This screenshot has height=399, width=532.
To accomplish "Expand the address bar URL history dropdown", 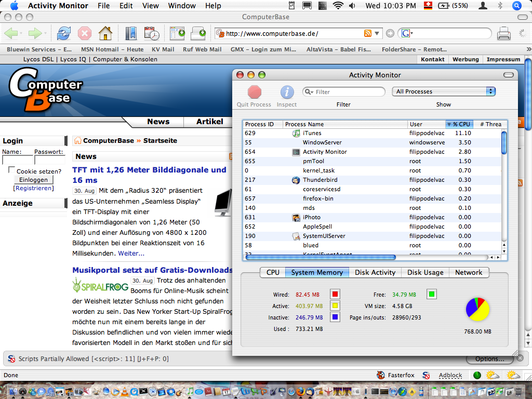I will tap(377, 33).
